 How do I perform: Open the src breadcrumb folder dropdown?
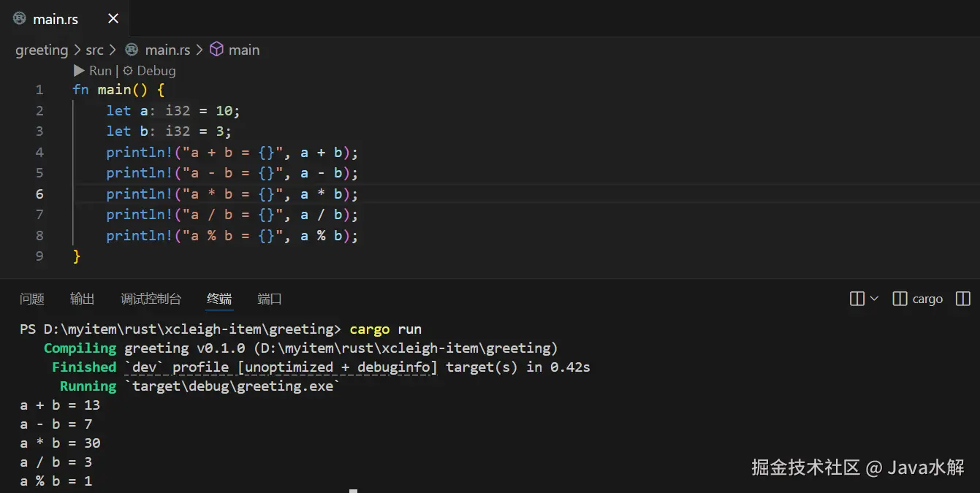tap(94, 50)
